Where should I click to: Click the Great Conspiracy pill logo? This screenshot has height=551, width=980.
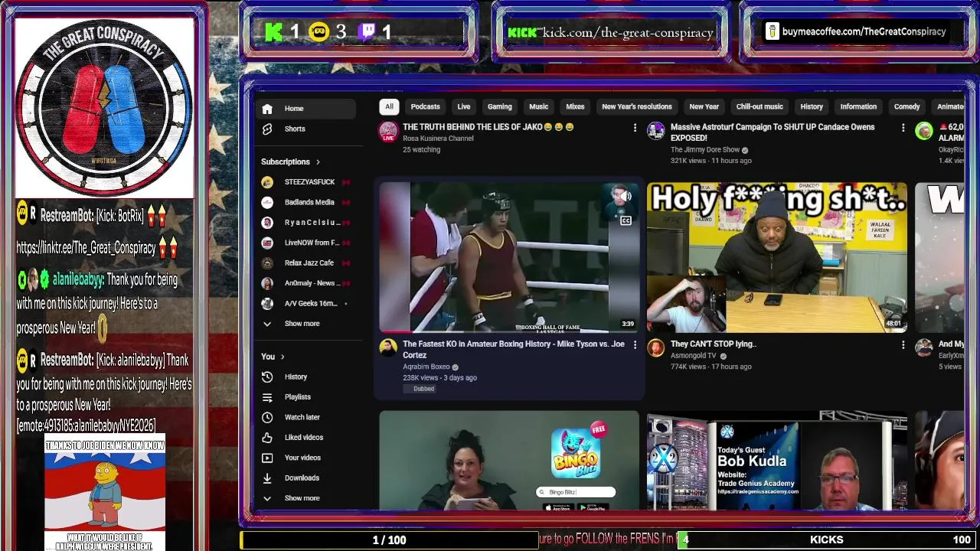point(105,108)
